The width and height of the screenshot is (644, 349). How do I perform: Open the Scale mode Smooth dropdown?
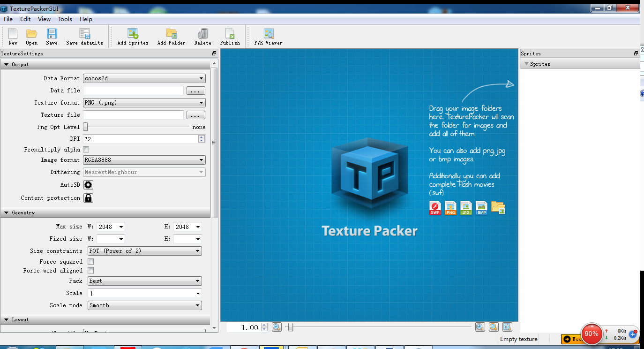point(145,305)
